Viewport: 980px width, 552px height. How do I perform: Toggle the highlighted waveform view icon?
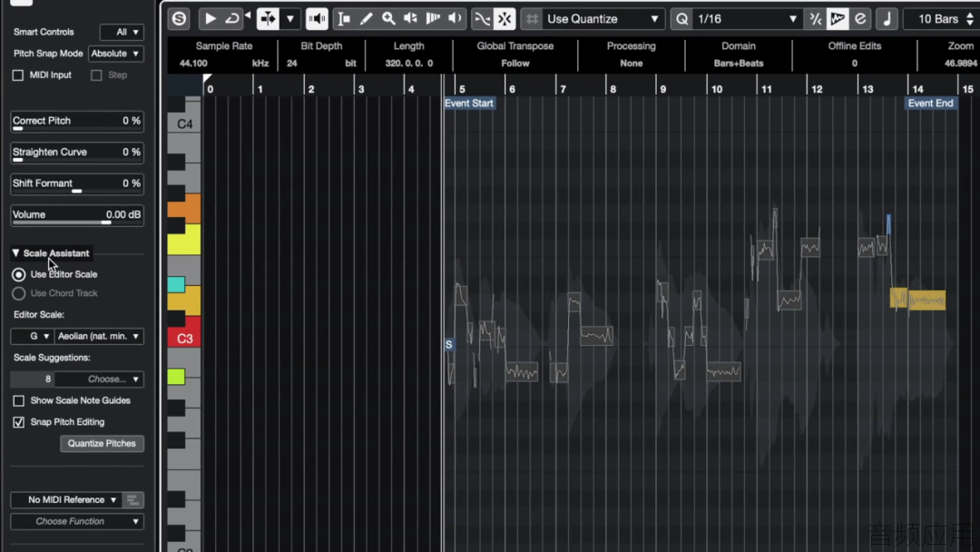click(x=838, y=19)
